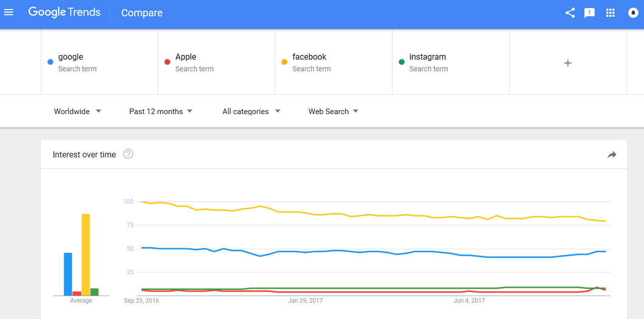Open the Google apps grid
Screen dimensions: 644x319
click(x=610, y=13)
